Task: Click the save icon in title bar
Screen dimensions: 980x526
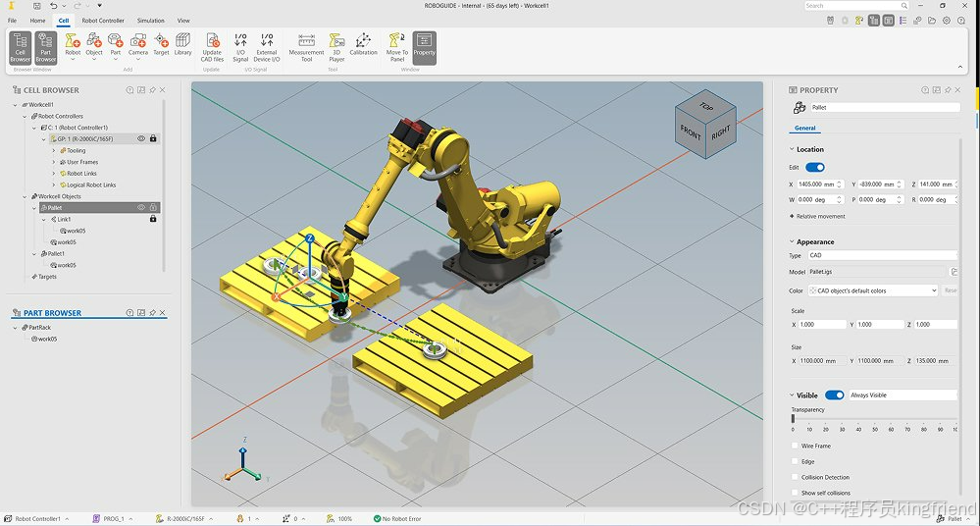Action: [x=37, y=6]
